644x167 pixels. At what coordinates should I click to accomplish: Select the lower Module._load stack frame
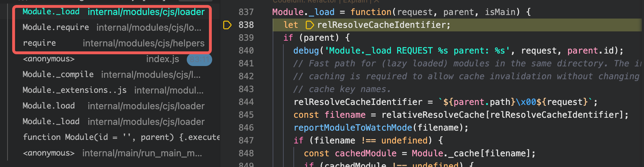click(x=114, y=122)
